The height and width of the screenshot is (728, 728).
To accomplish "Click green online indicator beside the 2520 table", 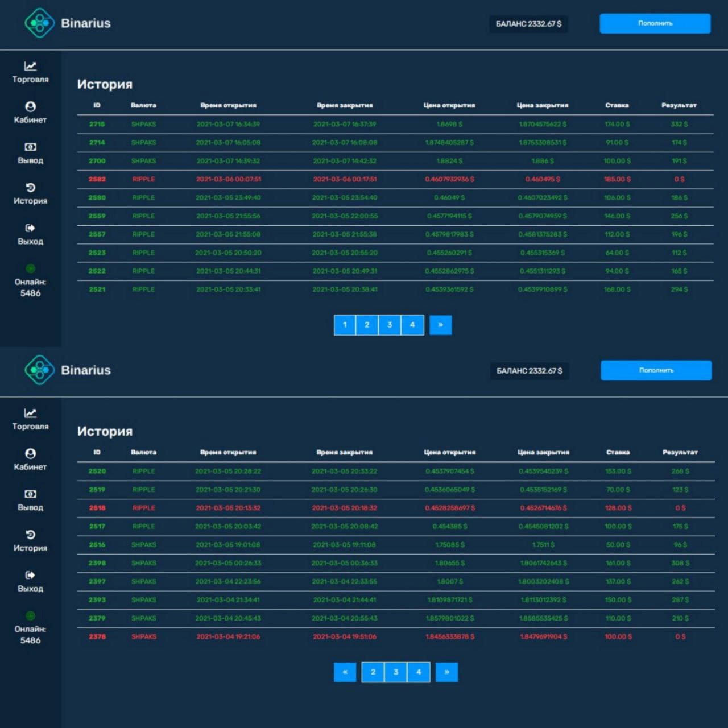I will point(30,615).
